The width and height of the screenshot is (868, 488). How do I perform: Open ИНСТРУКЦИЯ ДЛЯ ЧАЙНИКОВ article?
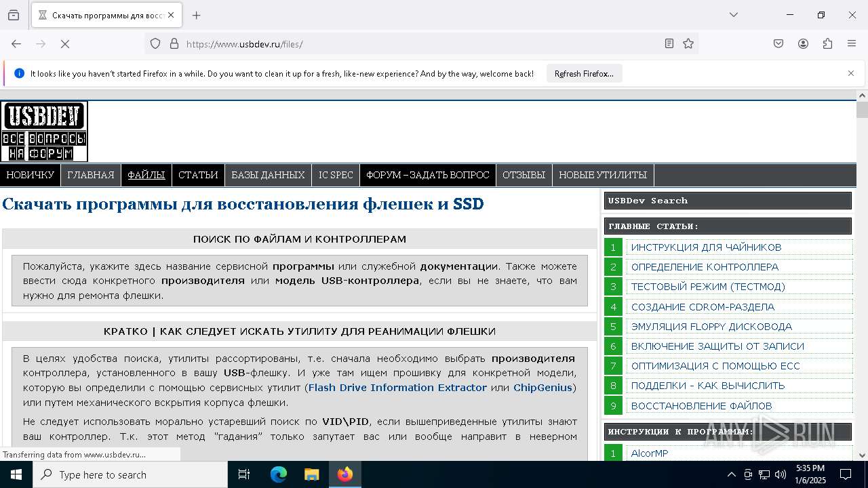pyautogui.click(x=706, y=247)
